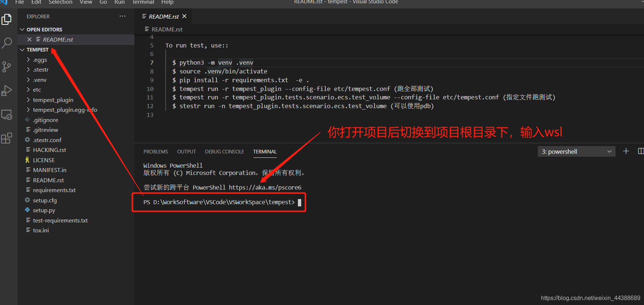Open the requirements.txt file
Screen dimensions: 644x305
click(x=54, y=190)
